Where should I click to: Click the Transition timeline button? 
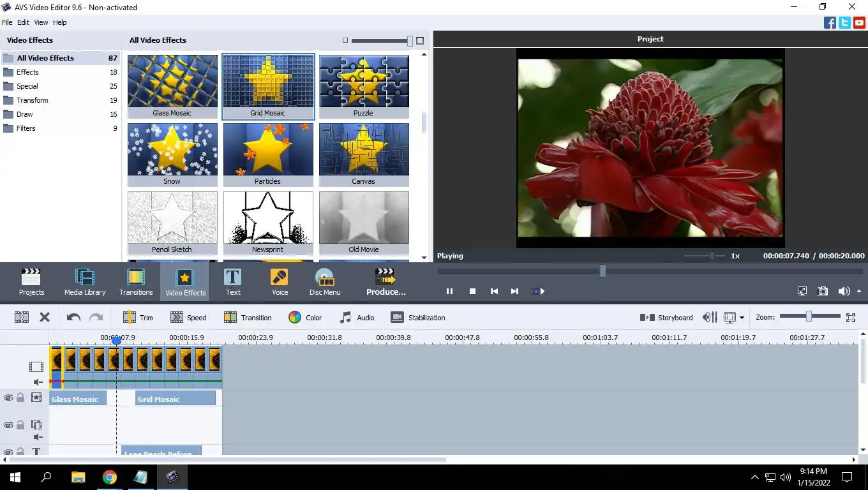pos(248,317)
